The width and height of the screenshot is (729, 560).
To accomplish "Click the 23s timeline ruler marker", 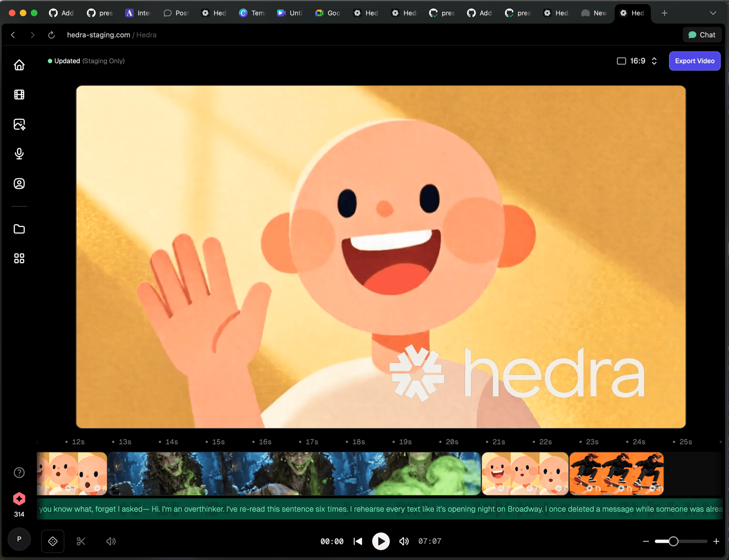I will pyautogui.click(x=590, y=442).
